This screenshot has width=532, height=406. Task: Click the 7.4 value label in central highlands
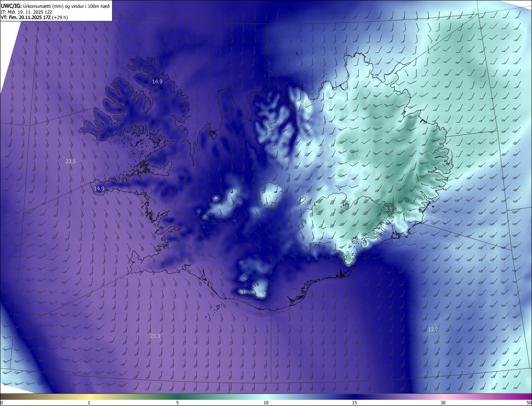click(353, 156)
